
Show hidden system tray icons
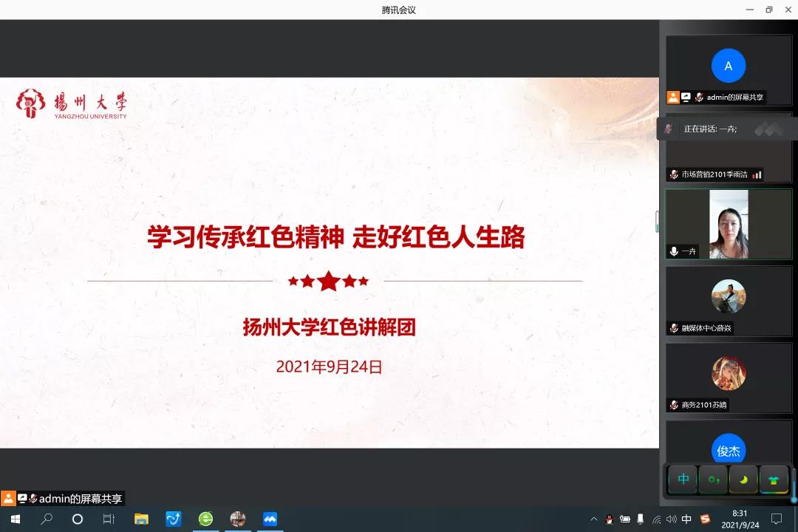point(594,519)
